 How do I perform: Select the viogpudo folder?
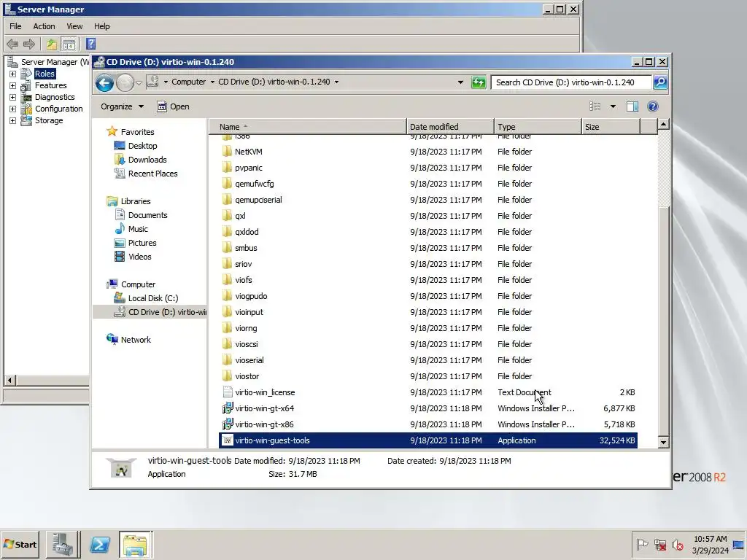tap(251, 296)
